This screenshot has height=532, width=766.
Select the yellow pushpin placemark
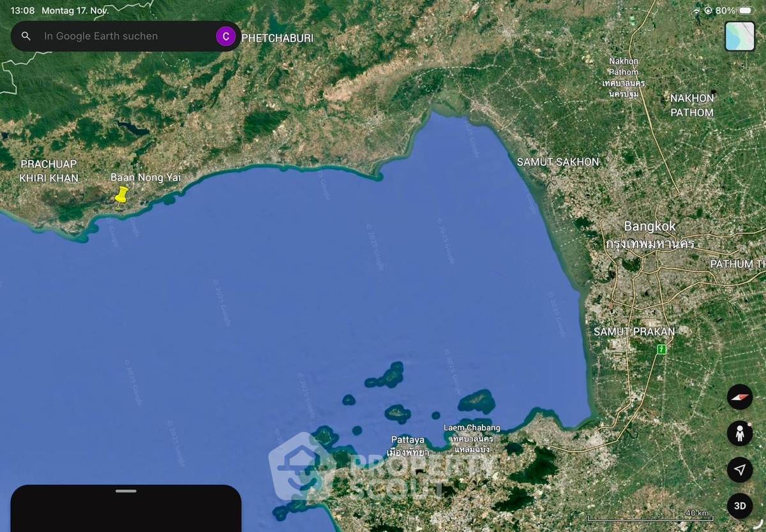pos(120,196)
